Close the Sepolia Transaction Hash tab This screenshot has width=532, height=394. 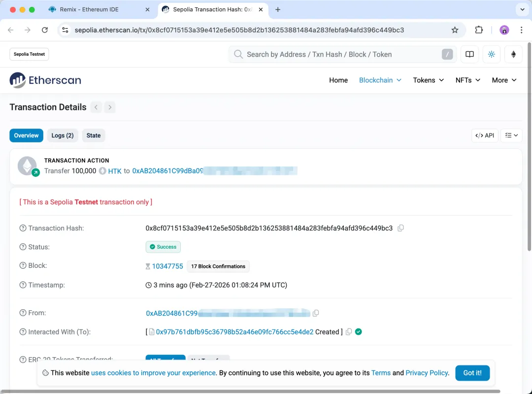[x=261, y=9]
